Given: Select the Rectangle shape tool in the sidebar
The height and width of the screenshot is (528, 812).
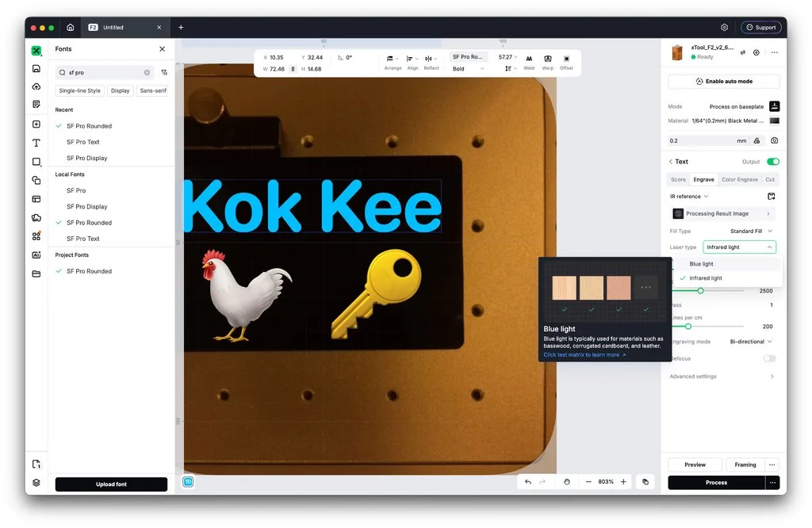Looking at the screenshot, I should [36, 162].
